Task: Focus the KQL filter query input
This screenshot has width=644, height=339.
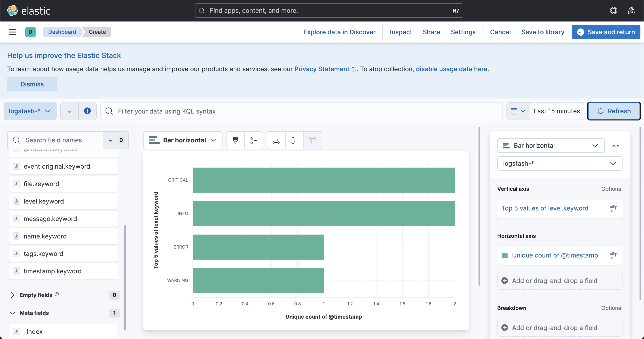Action: (x=301, y=111)
